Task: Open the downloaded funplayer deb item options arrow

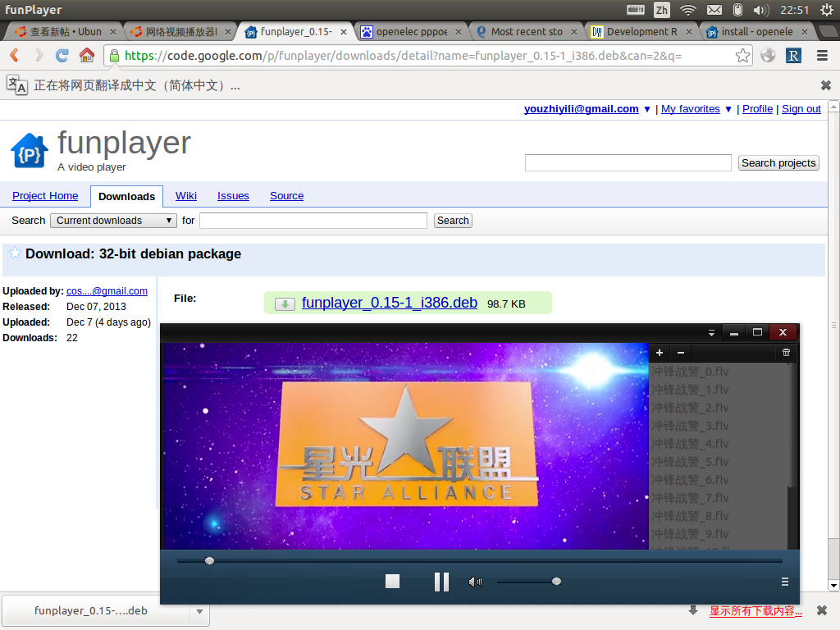Action: tap(199, 611)
